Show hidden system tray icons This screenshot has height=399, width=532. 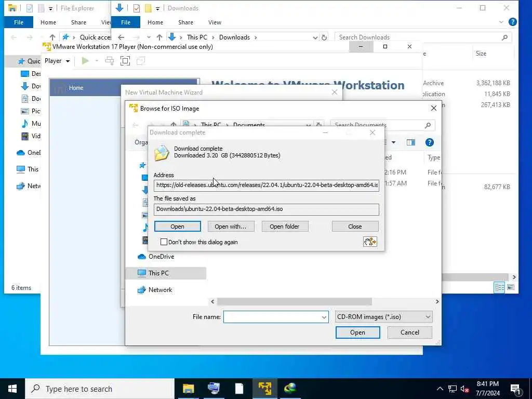[x=440, y=389]
